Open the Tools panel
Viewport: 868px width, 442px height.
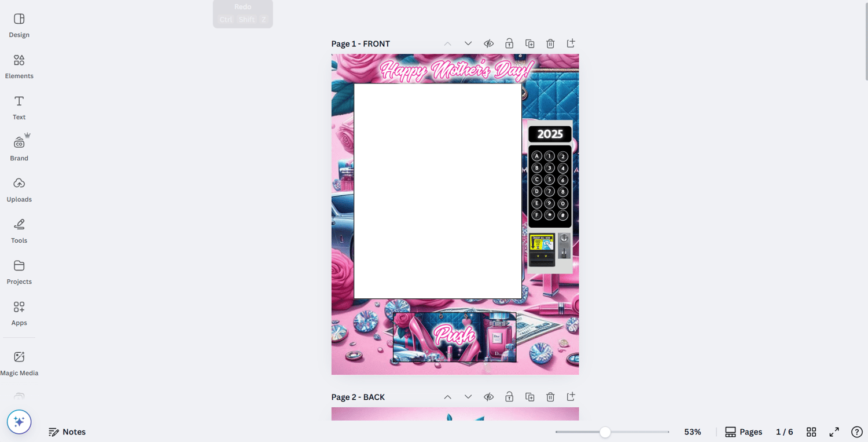click(x=19, y=232)
